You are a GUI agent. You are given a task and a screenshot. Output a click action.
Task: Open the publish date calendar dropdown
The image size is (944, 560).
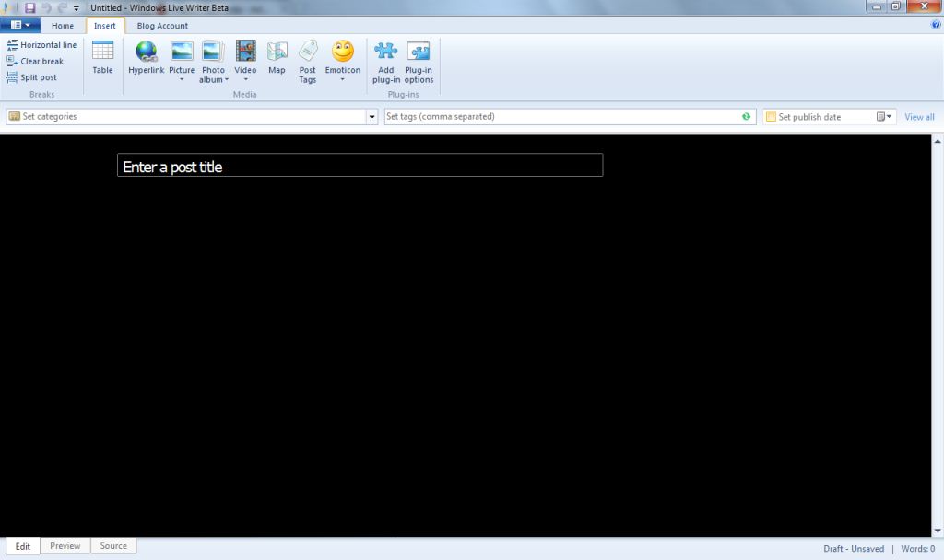(884, 117)
